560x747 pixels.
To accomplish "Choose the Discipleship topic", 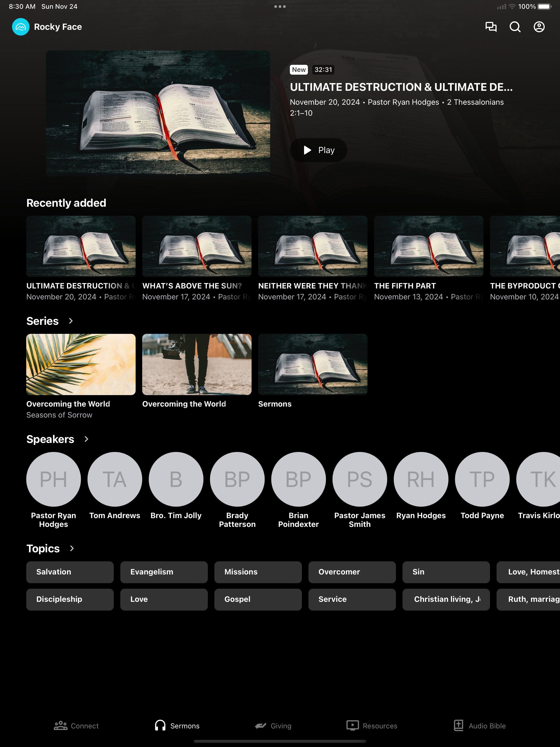I will [70, 599].
